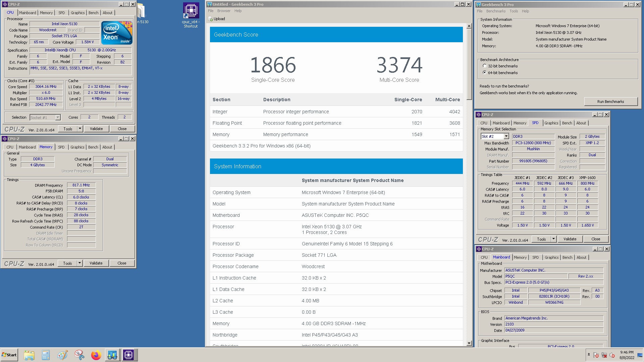Click Validate in the CPU-Z Memory window
This screenshot has height=362, width=644.
96,263
